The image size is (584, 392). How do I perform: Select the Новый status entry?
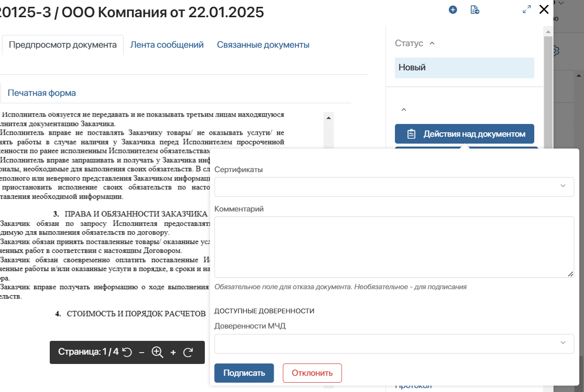464,67
